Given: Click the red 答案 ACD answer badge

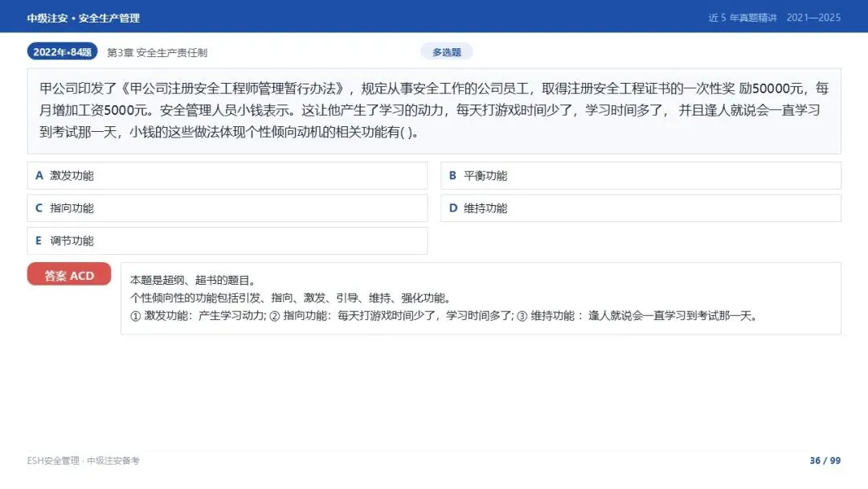Looking at the screenshot, I should [69, 275].
